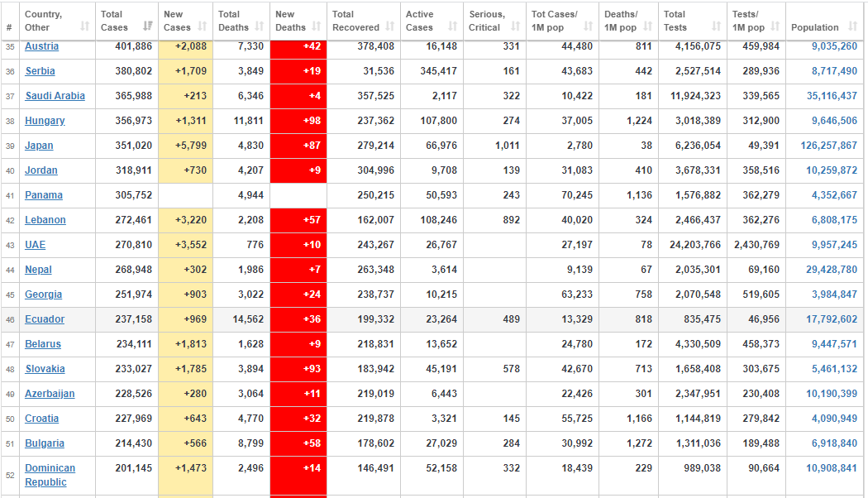Select Slovakia's new deaths cell +93

click(298, 369)
